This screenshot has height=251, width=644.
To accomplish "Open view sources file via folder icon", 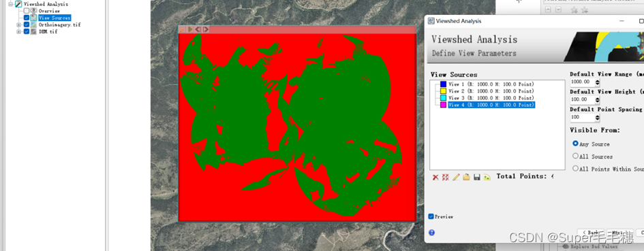I will [466, 177].
